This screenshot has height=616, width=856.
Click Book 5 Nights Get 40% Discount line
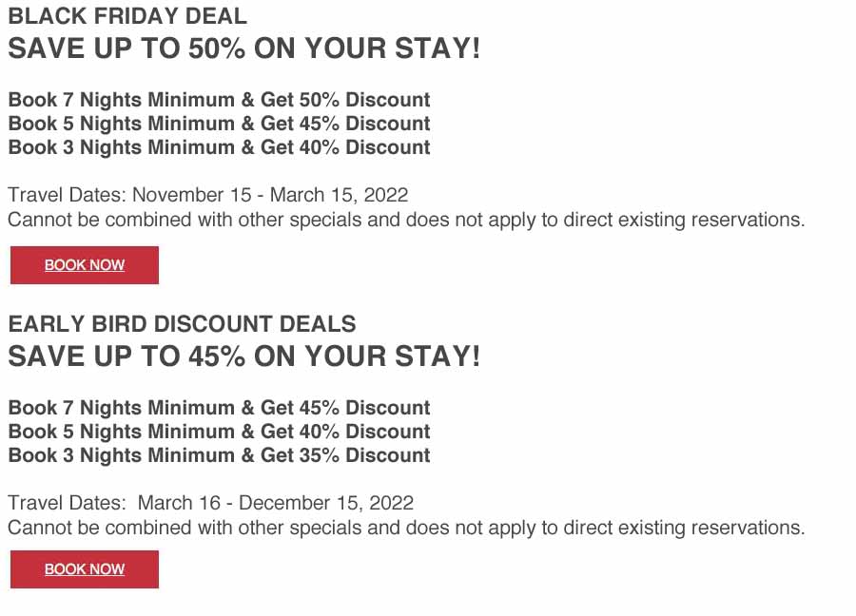point(219,432)
